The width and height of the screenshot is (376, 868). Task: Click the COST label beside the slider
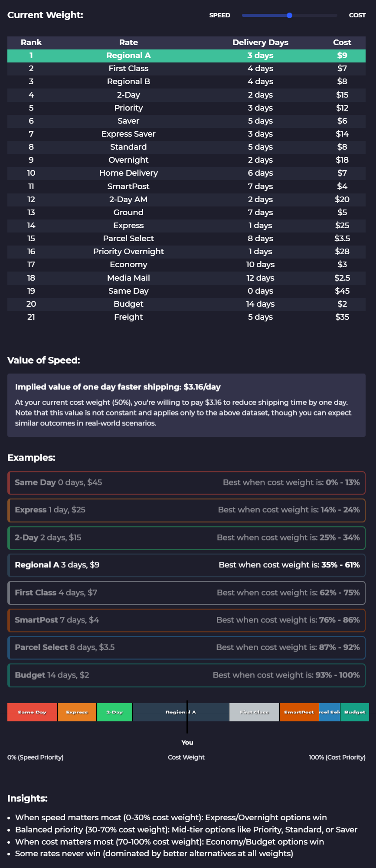tap(357, 15)
